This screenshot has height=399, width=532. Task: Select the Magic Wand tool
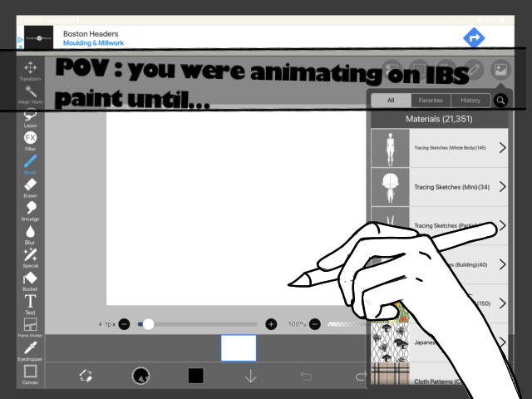coord(30,93)
